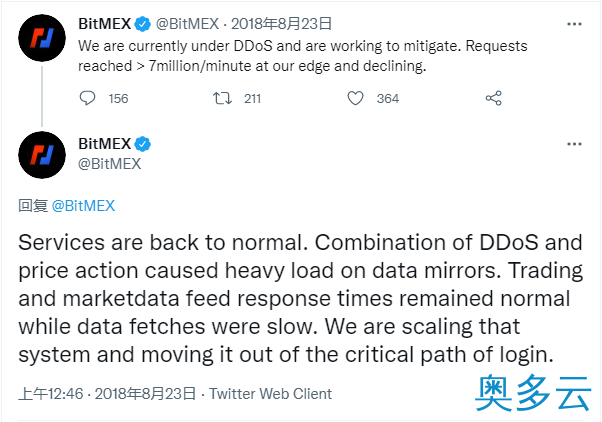Like the first BitMEX tweet
Viewport: 602px width, 422px height.
[x=355, y=98]
